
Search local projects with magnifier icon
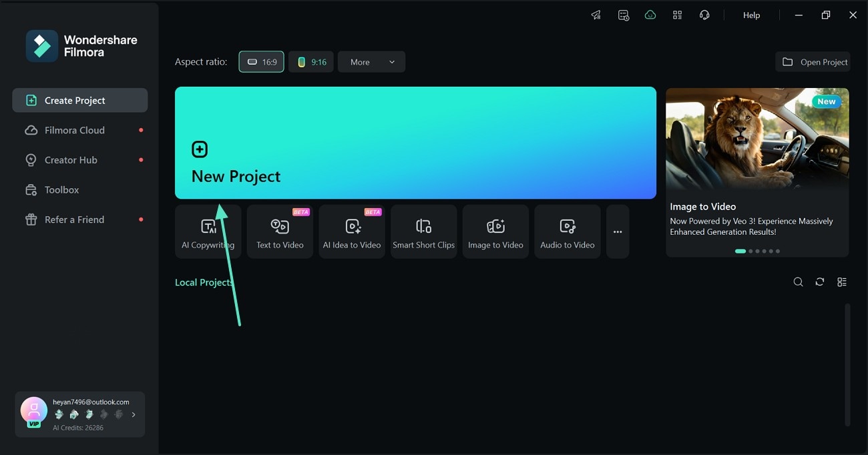pyautogui.click(x=798, y=282)
